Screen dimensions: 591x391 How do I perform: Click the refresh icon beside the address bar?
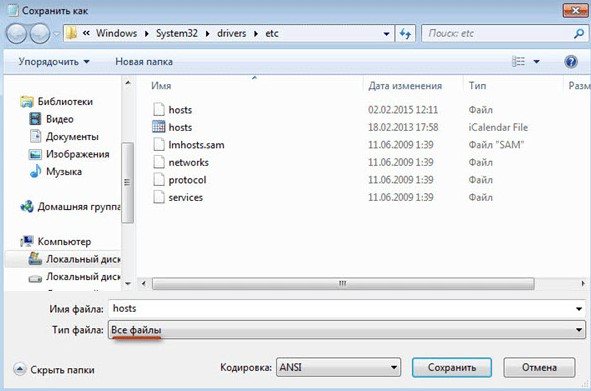click(x=405, y=34)
